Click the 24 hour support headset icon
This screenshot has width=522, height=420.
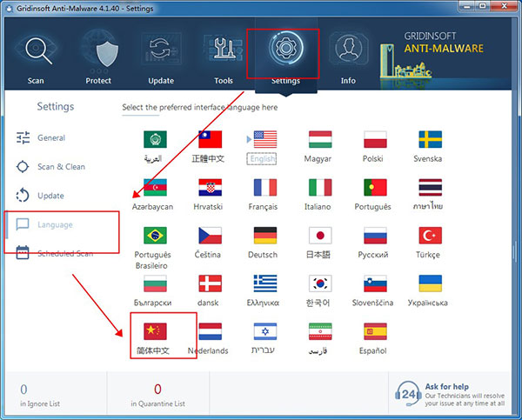(408, 394)
